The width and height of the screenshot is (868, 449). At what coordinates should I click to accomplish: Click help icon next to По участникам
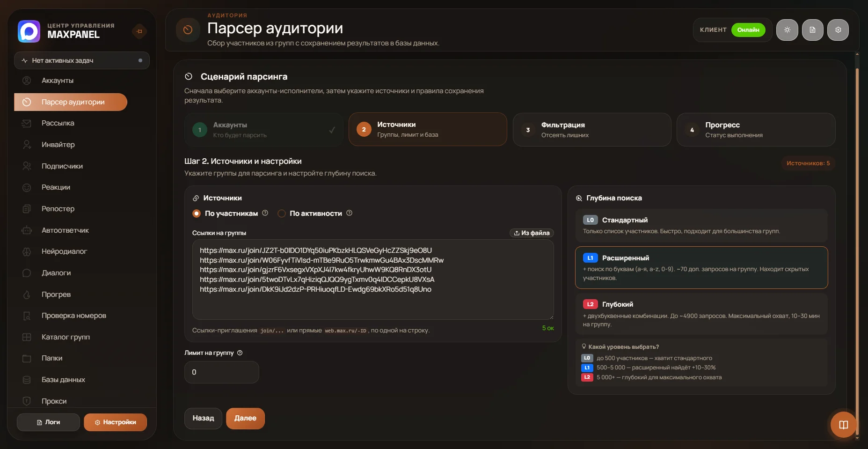265,213
